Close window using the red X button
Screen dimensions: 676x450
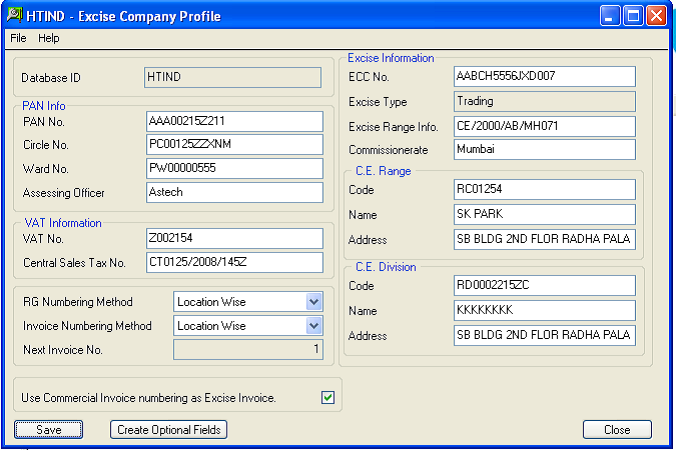[x=656, y=16]
